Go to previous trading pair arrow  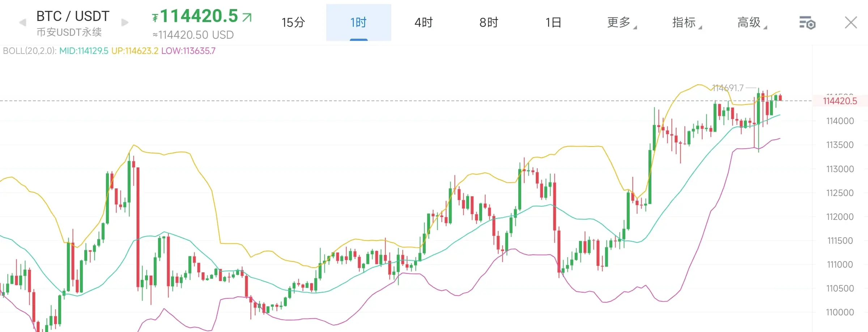coord(22,23)
